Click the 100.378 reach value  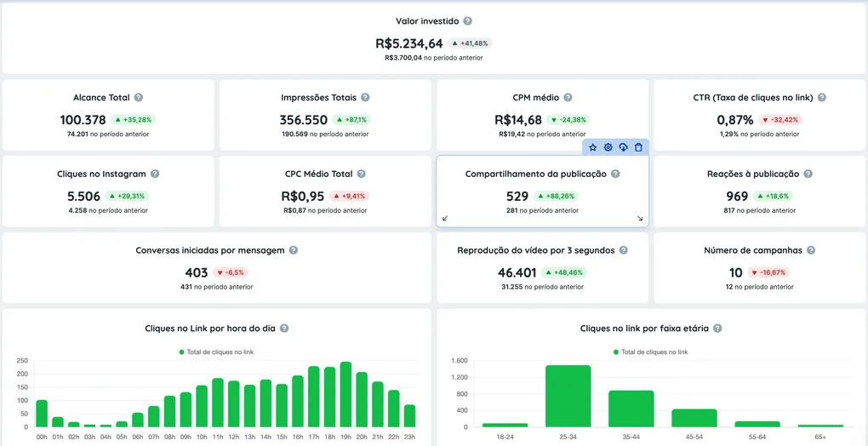pyautogui.click(x=83, y=119)
